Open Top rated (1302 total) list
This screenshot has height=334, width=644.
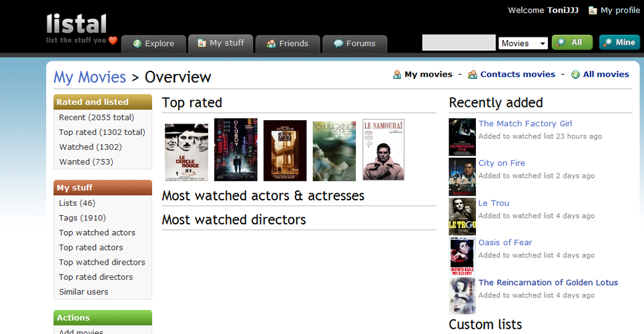click(102, 132)
